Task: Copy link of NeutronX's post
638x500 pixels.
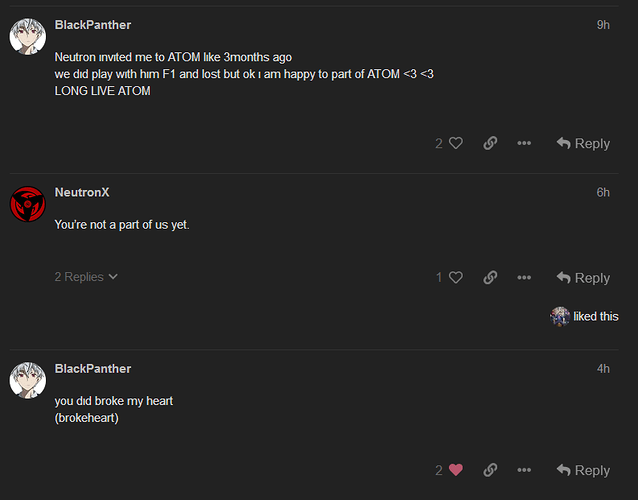Action: click(490, 277)
